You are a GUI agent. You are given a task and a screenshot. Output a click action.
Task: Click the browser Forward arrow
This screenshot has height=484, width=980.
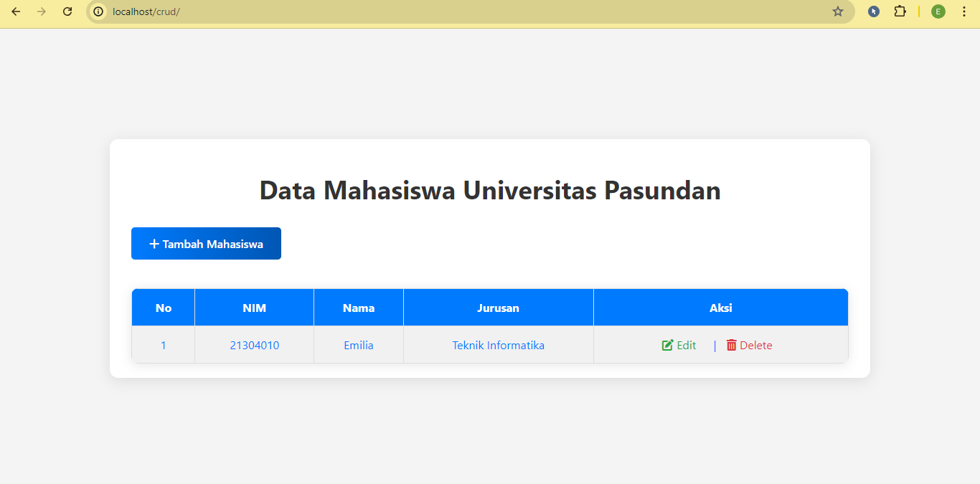pyautogui.click(x=42, y=11)
